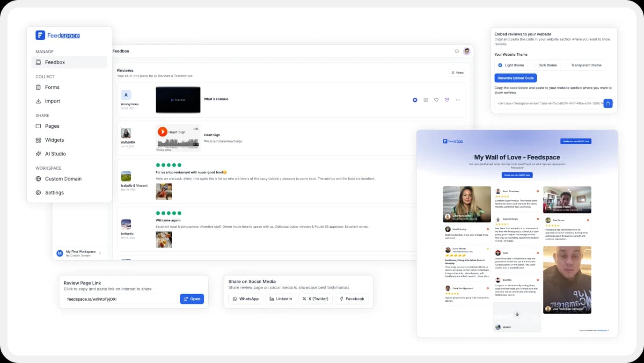Share the review page on WhatsApp
This screenshot has height=363, width=644.
245,298
